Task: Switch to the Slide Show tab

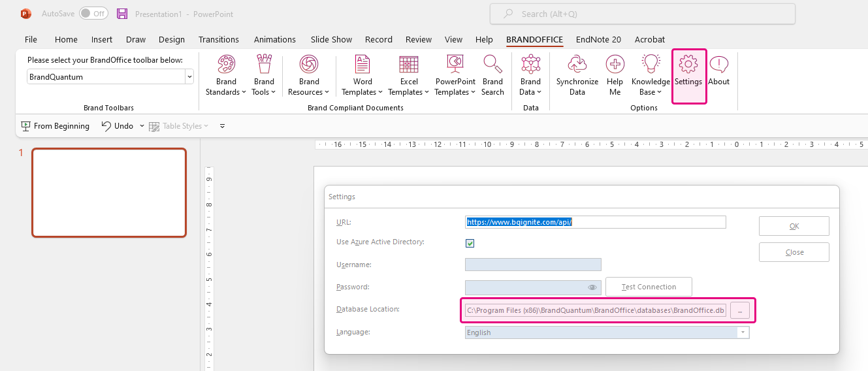Action: click(331, 39)
